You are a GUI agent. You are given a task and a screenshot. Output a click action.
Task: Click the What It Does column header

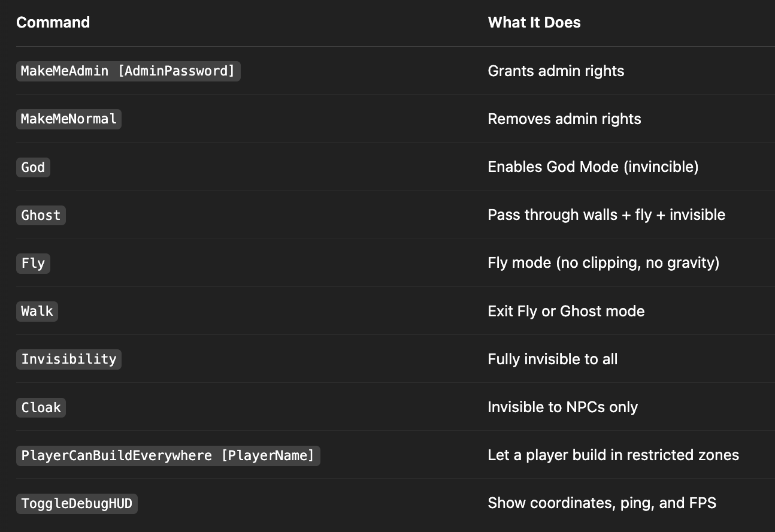534,22
